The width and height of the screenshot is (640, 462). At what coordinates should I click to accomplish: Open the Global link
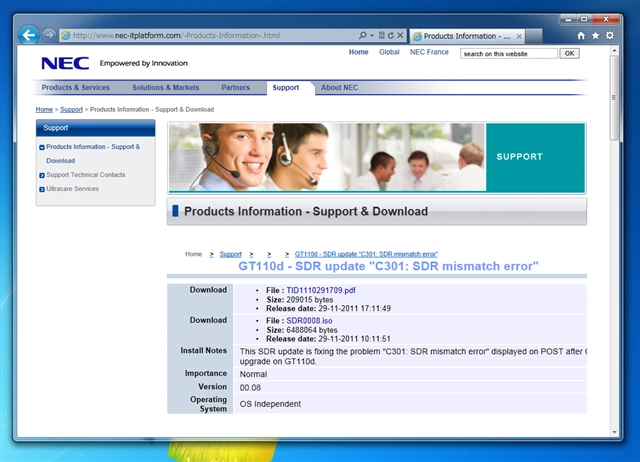click(389, 52)
